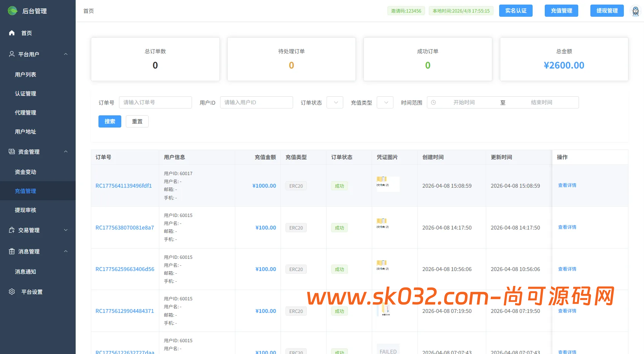
Task: Click the gift icon beside 消息管理
Action: 12,251
